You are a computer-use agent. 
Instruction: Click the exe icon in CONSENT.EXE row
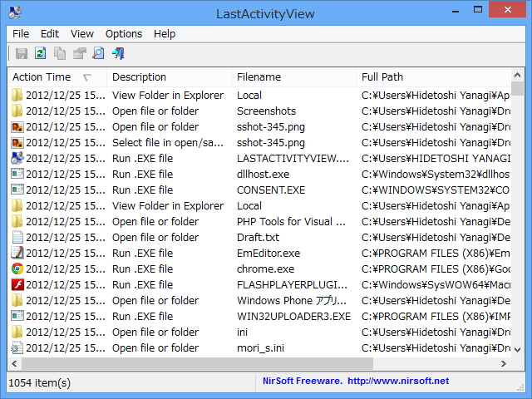pyautogui.click(x=17, y=190)
